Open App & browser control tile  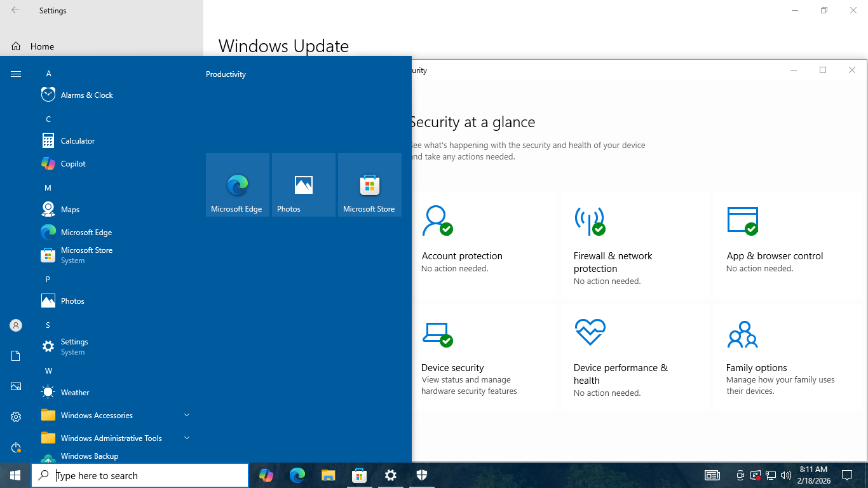pyautogui.click(x=787, y=245)
